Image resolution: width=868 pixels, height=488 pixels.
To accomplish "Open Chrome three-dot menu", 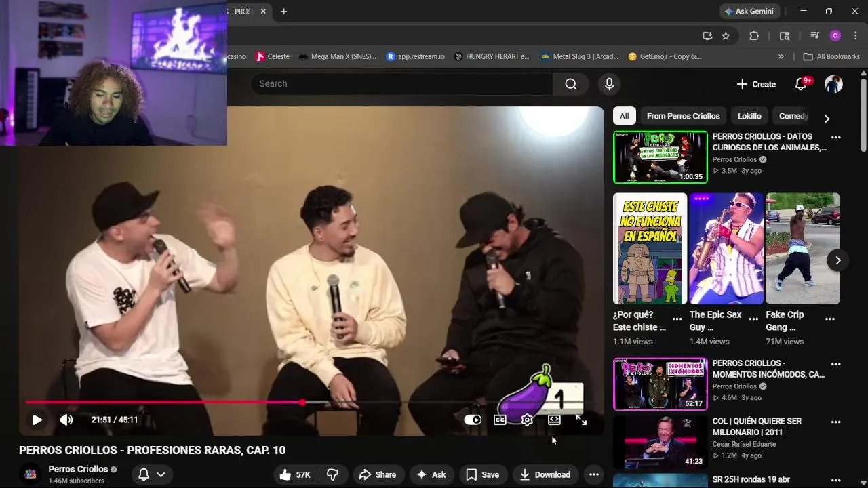I will (854, 36).
